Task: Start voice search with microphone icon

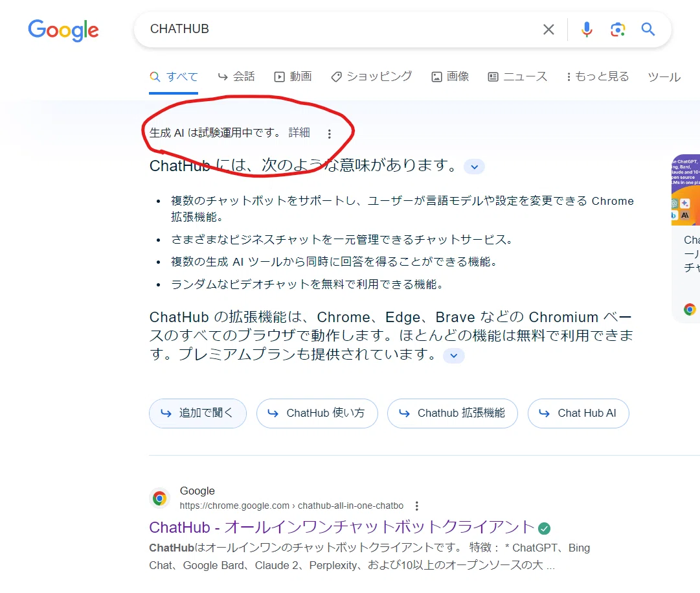Action: pos(587,30)
